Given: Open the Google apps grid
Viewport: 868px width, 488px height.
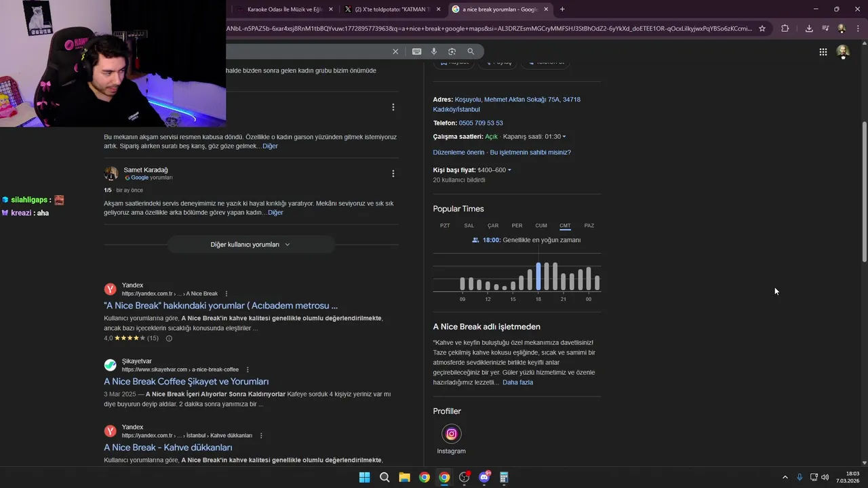Looking at the screenshot, I should click(823, 52).
